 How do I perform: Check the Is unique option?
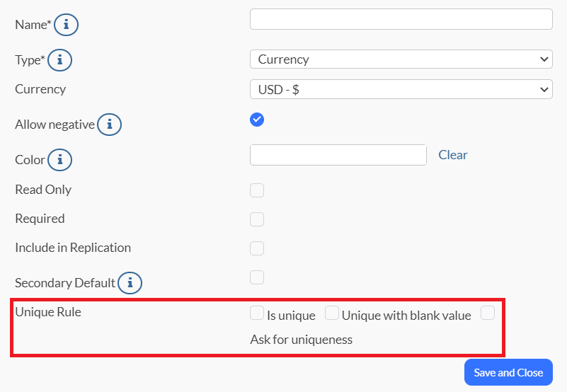point(257,313)
